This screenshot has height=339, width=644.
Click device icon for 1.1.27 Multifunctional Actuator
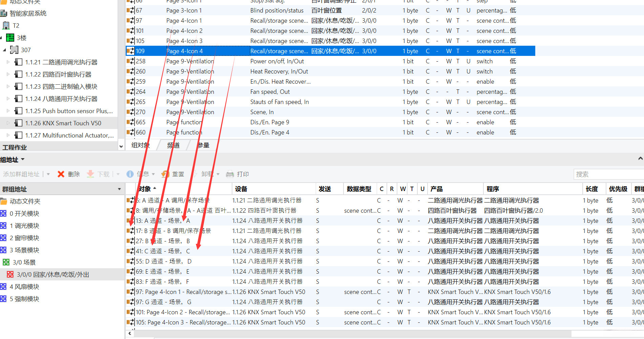click(x=19, y=135)
